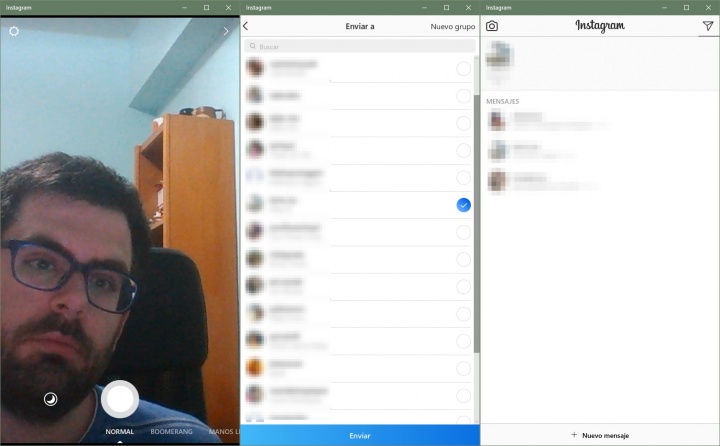Close the messages Instagram window
The height and width of the screenshot is (446, 720).
[x=708, y=7]
